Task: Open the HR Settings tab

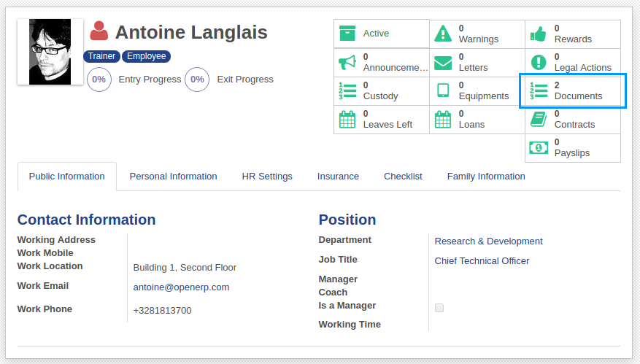Action: point(267,177)
